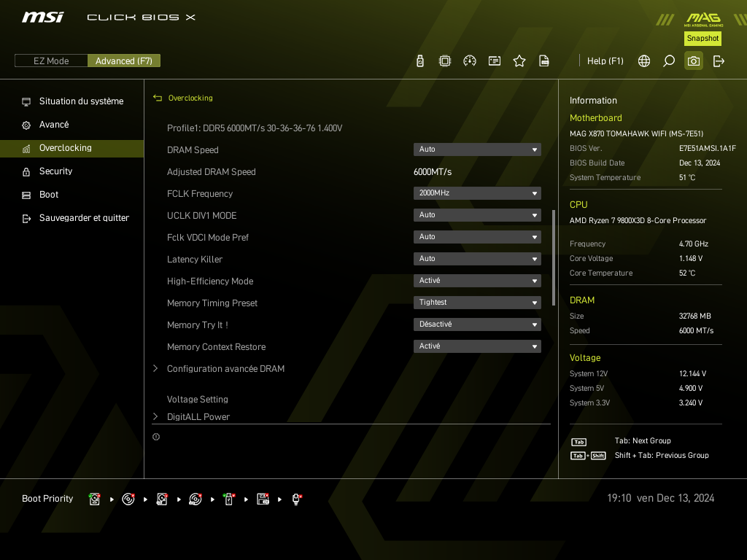Go to the Security menu
The height and width of the screenshot is (560, 747).
(x=55, y=171)
